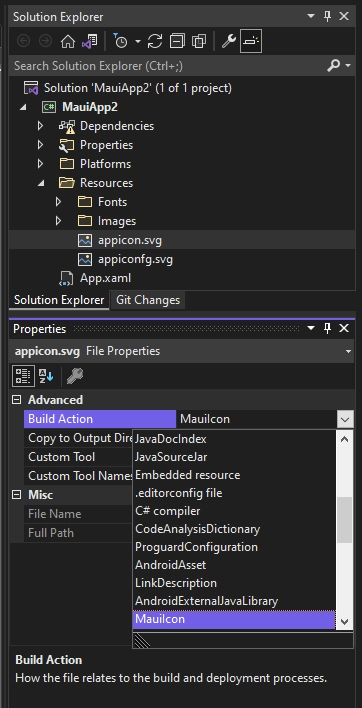
Task: Pin the Solution Explorer panel
Action: [x=327, y=16]
